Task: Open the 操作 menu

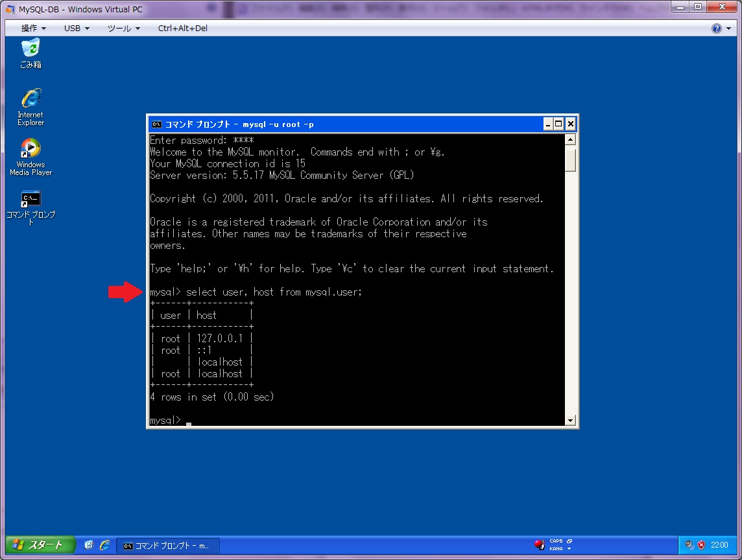Action: 34,29
